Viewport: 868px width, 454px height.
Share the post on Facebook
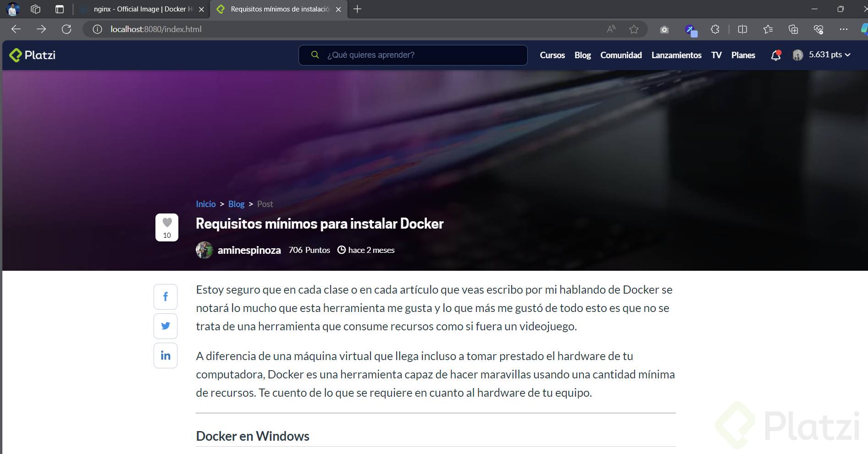[166, 297]
